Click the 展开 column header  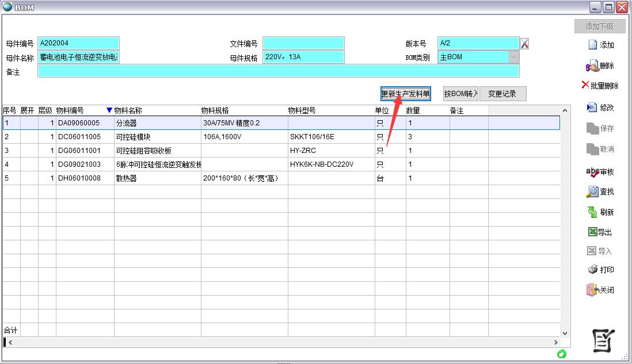click(x=28, y=110)
